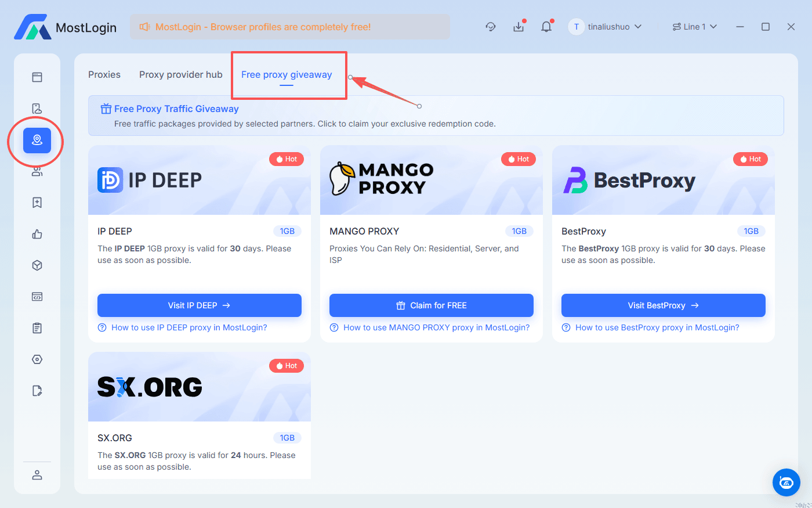
Task: Click the headset customer support icon
Action: (x=491, y=27)
